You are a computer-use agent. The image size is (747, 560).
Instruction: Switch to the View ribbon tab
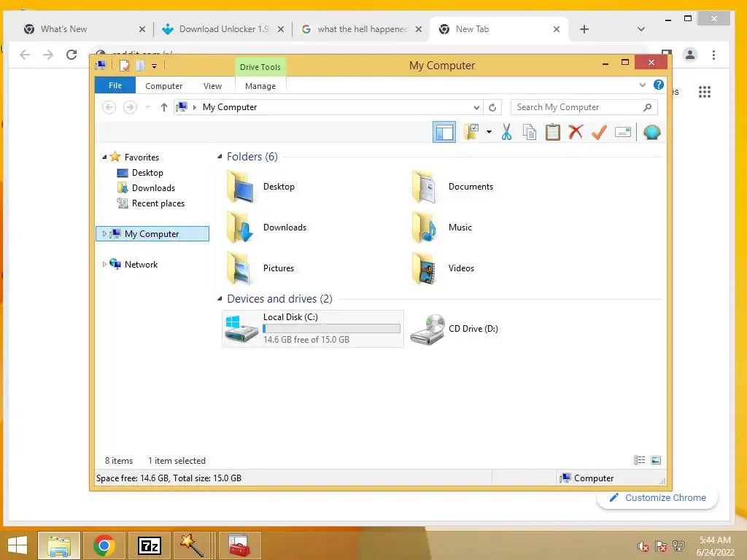(x=212, y=86)
